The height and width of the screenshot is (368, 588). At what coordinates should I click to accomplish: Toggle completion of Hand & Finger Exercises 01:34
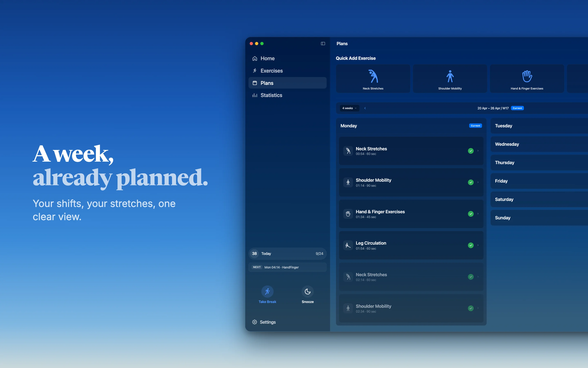point(471,214)
